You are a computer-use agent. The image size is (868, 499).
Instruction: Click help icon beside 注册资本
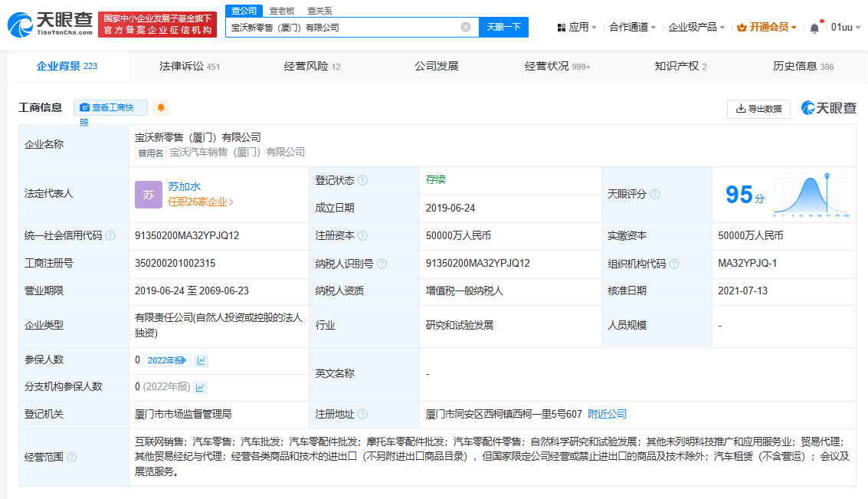pos(362,235)
